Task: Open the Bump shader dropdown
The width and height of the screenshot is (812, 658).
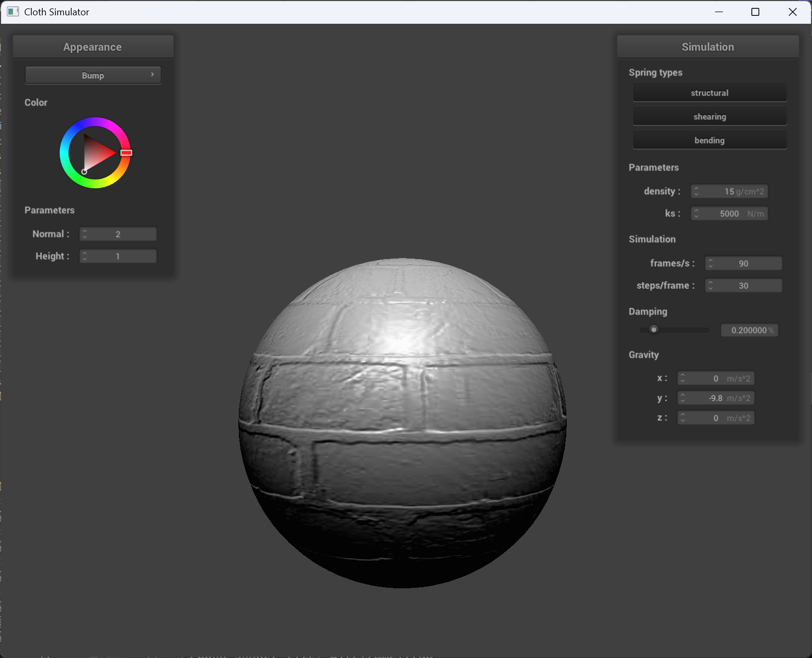Action: (93, 75)
